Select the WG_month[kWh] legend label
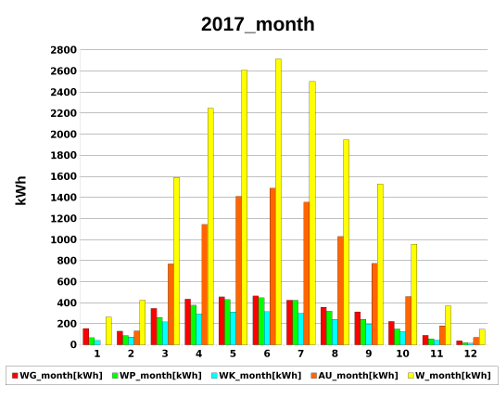The width and height of the screenshot is (500, 396). pyautogui.click(x=61, y=376)
